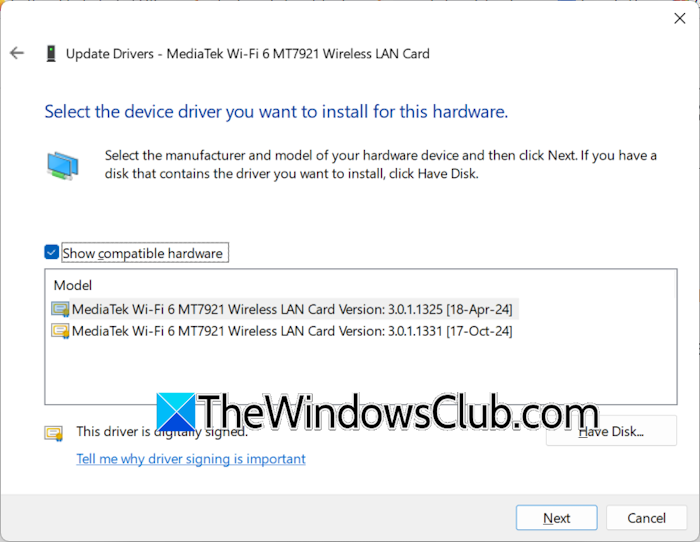Screen dimensions: 700x542
Task: Close the Update Drivers window
Action: 679,18
